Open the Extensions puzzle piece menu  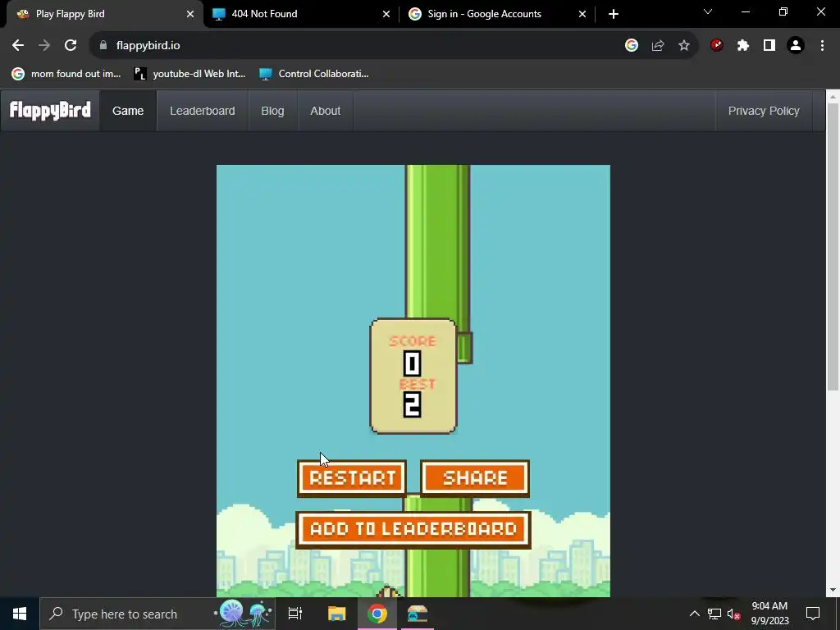click(x=743, y=46)
